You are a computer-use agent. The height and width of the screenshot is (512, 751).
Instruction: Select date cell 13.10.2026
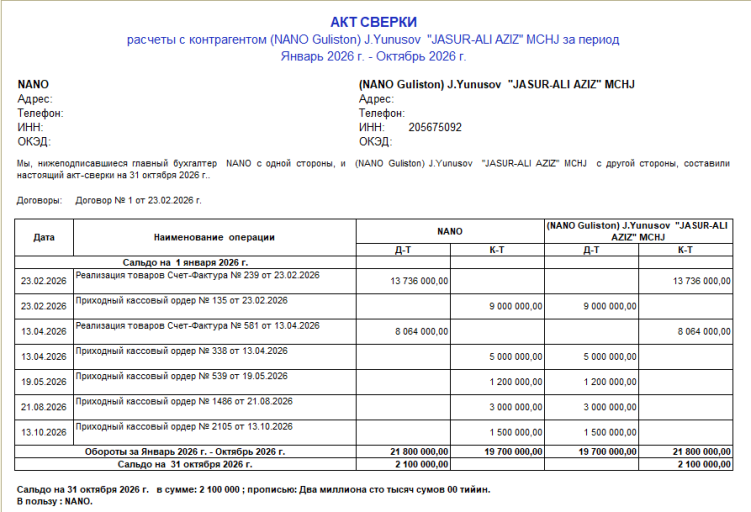pos(44,432)
